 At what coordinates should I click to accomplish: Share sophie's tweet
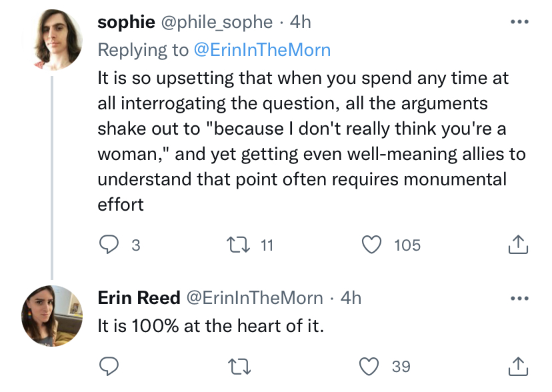[x=518, y=245]
